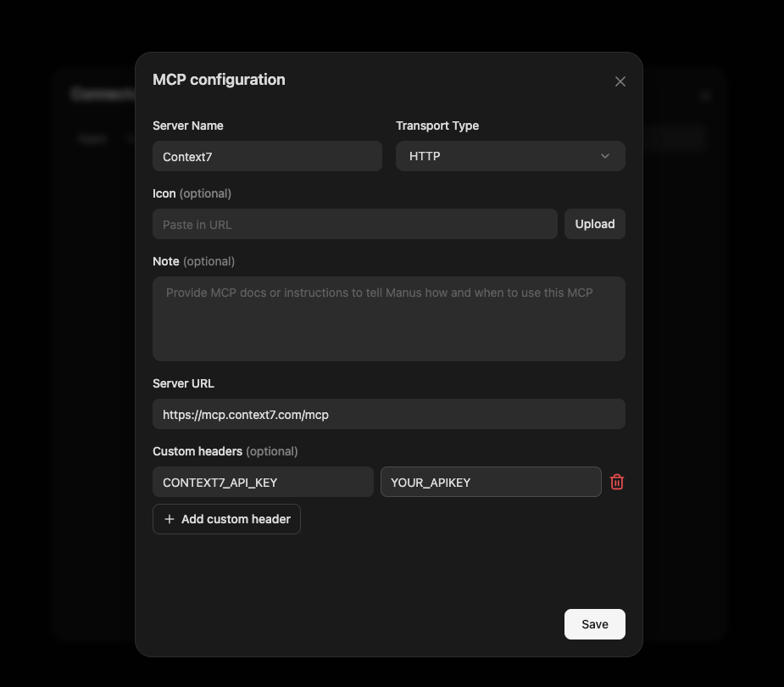Focus the Server URL field

389,414
